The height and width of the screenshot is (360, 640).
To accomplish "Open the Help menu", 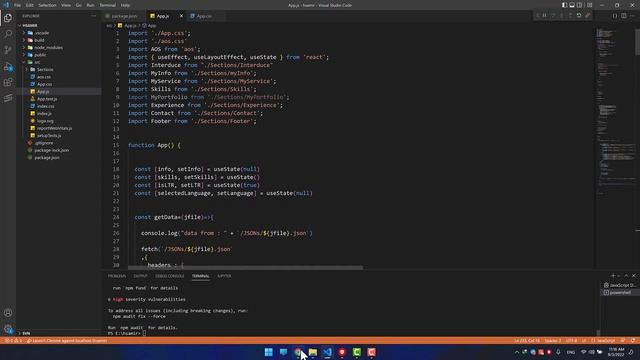I will click(125, 5).
